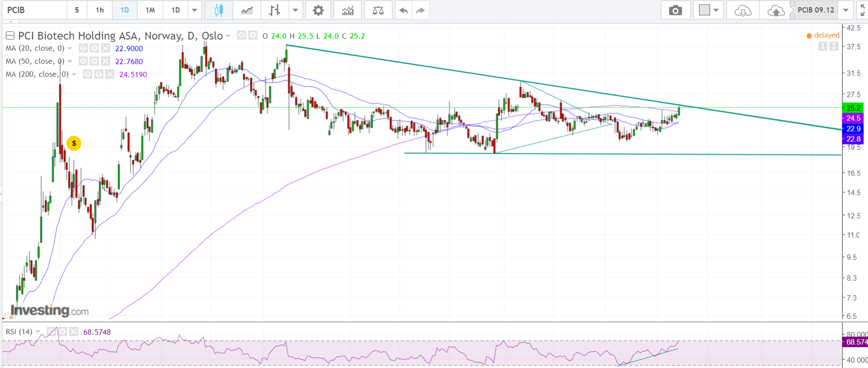Remove the MA 200 indicator

tap(110, 74)
